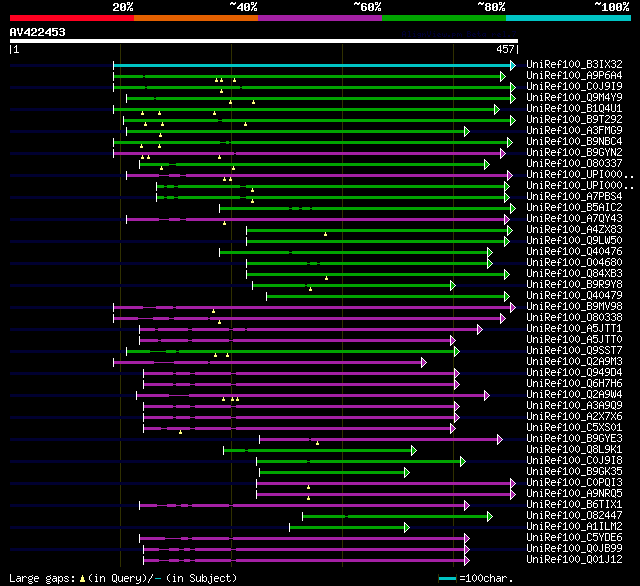Click the green arrowhead ending the B9GK35 alignment

[x=407, y=473]
